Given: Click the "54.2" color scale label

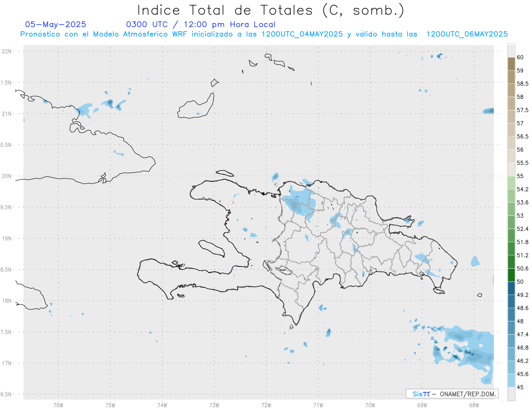Looking at the screenshot, I should (523, 189).
